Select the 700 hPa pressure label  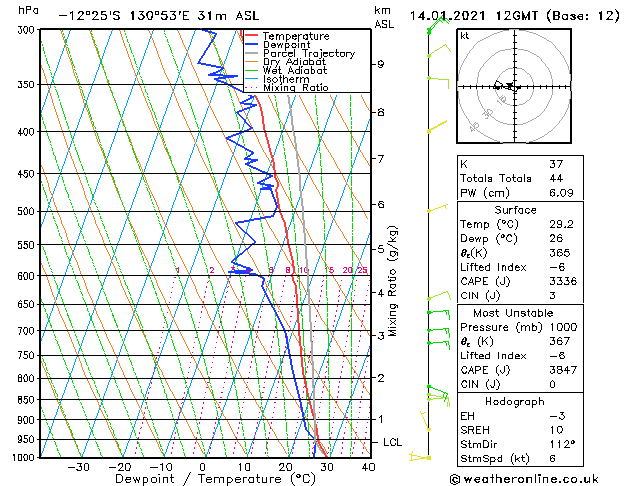click(x=28, y=331)
